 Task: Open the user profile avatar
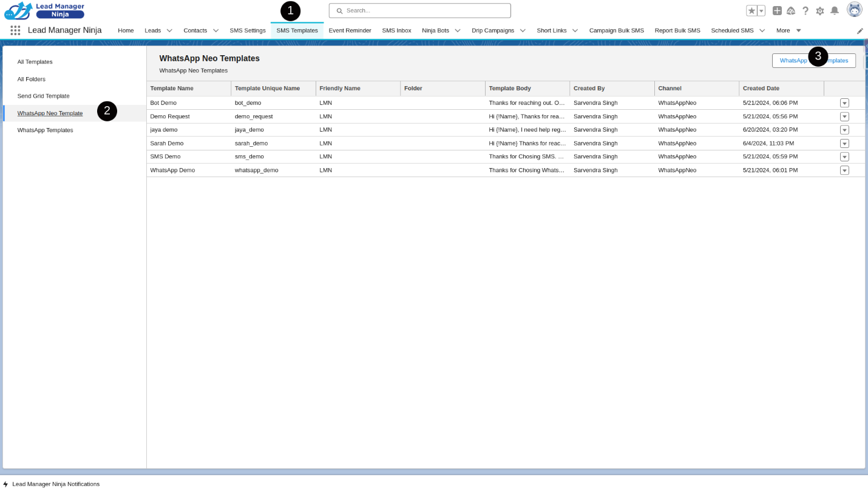tap(855, 9)
